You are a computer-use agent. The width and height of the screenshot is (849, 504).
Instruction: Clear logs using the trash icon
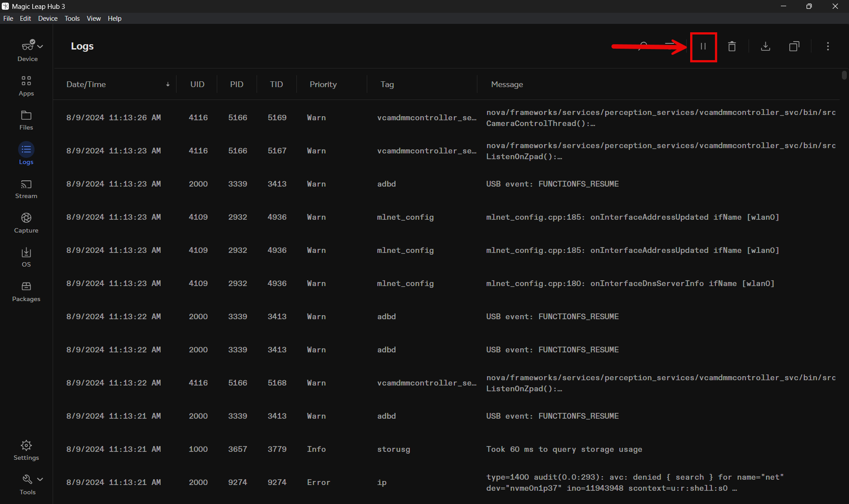[732, 46]
